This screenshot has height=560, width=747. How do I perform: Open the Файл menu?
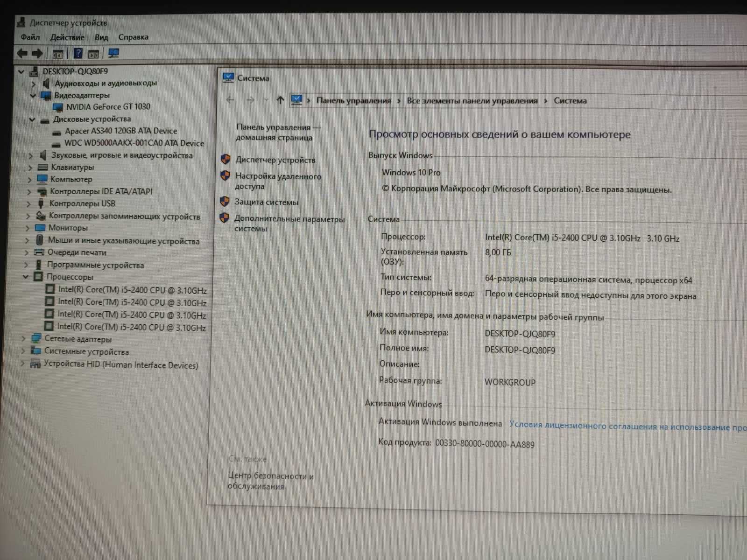pyautogui.click(x=30, y=37)
